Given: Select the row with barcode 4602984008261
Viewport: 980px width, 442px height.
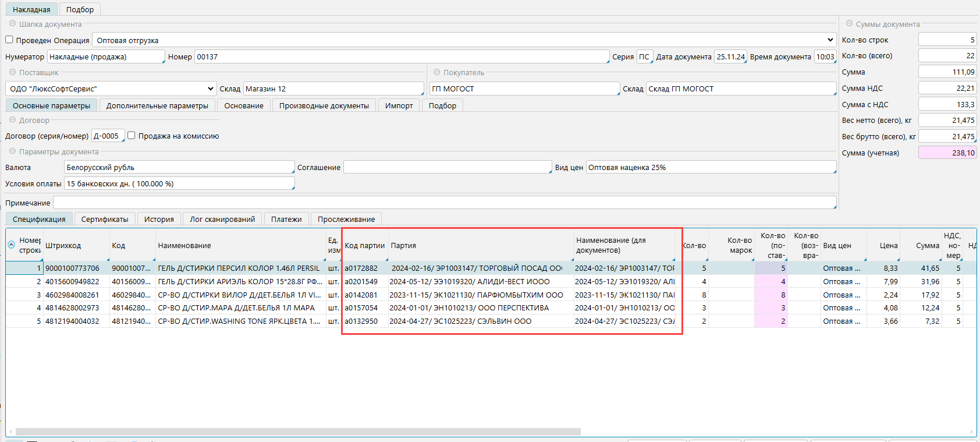Looking at the screenshot, I should click(x=72, y=295).
